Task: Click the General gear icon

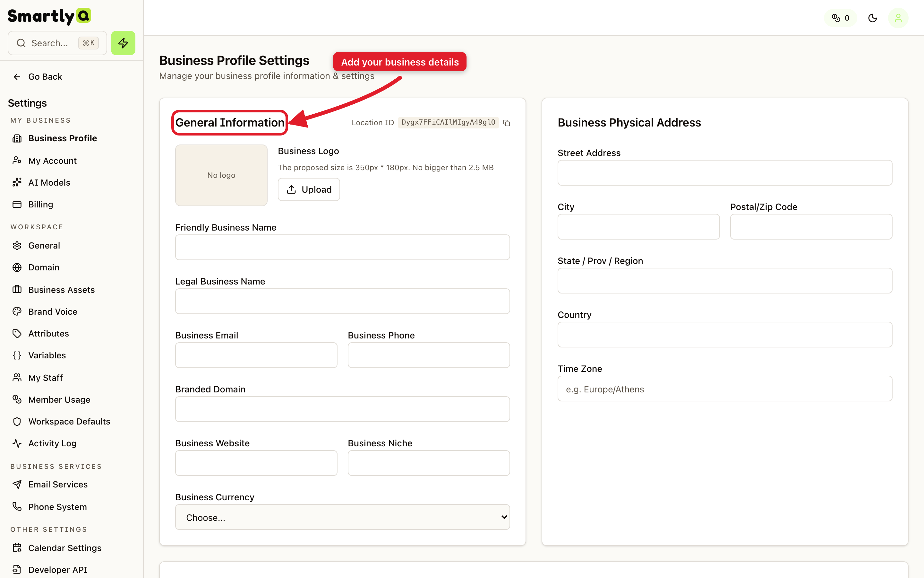Action: [x=17, y=245]
